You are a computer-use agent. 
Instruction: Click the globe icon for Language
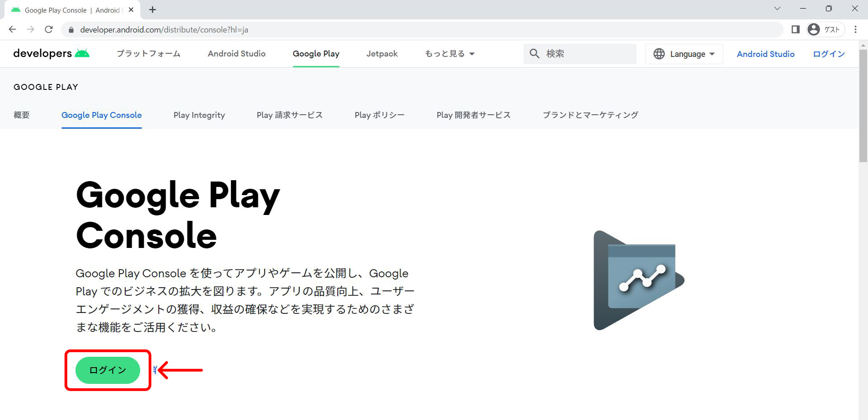tap(659, 54)
